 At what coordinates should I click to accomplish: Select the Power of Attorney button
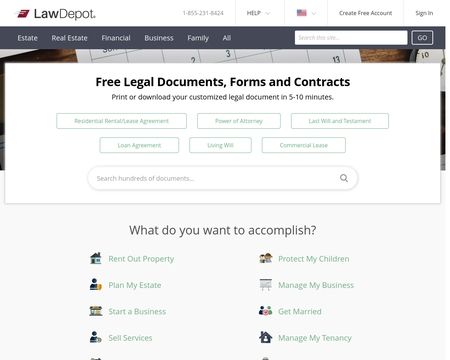coord(239,121)
